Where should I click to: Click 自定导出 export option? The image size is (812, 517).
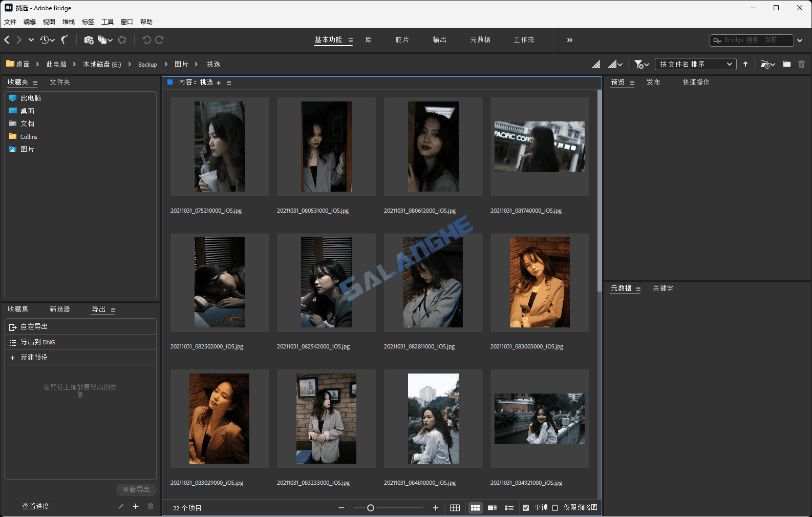80,327
